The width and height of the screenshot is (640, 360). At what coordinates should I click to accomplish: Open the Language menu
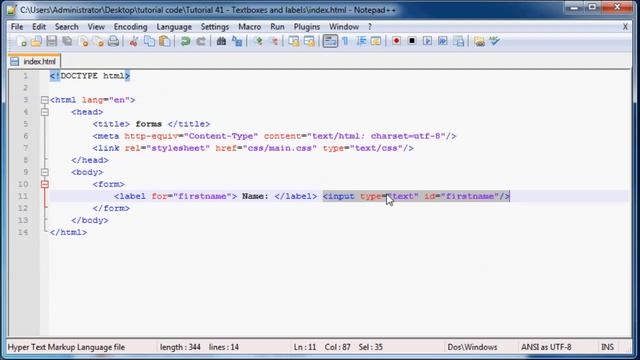tap(174, 27)
